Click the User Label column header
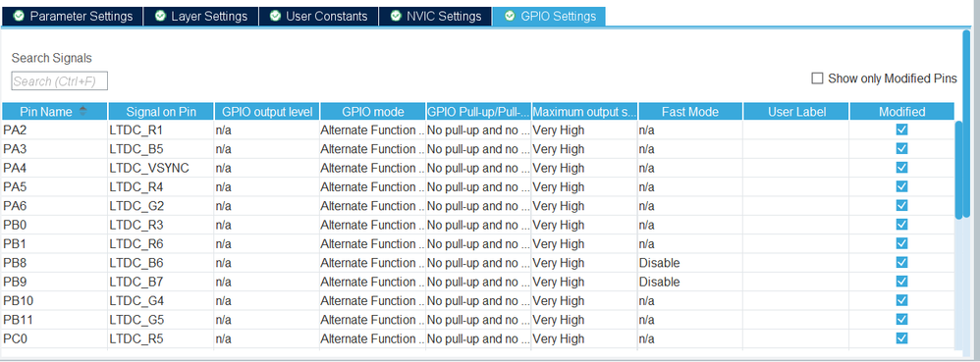This screenshot has width=980, height=362. (x=796, y=112)
